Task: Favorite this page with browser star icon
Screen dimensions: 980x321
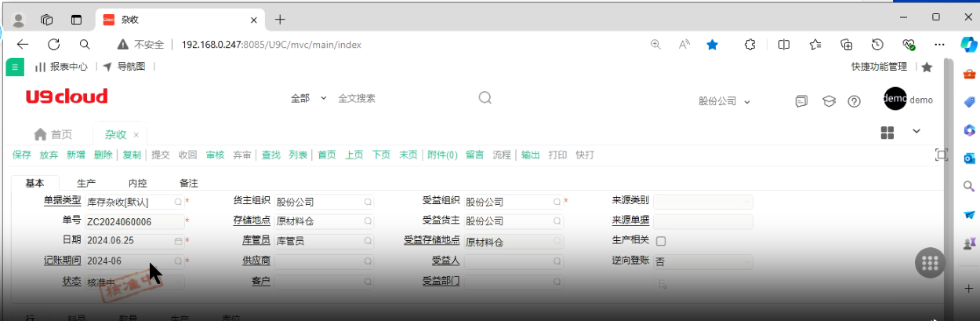Action: 712,45
